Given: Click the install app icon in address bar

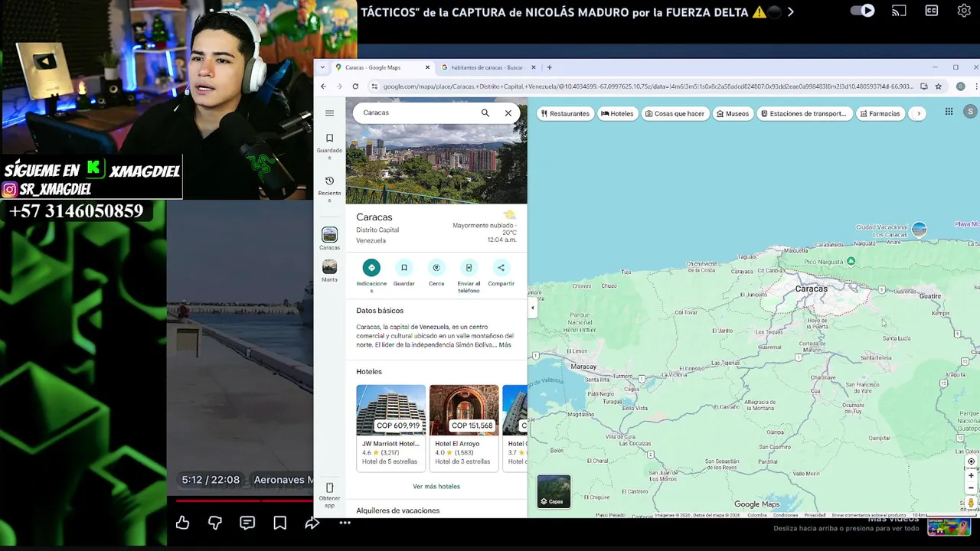Looking at the screenshot, I should tap(924, 86).
